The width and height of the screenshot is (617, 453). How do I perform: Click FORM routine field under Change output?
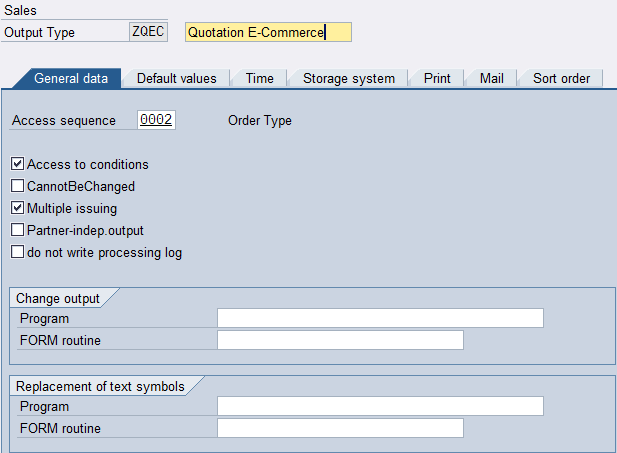pyautogui.click(x=340, y=340)
